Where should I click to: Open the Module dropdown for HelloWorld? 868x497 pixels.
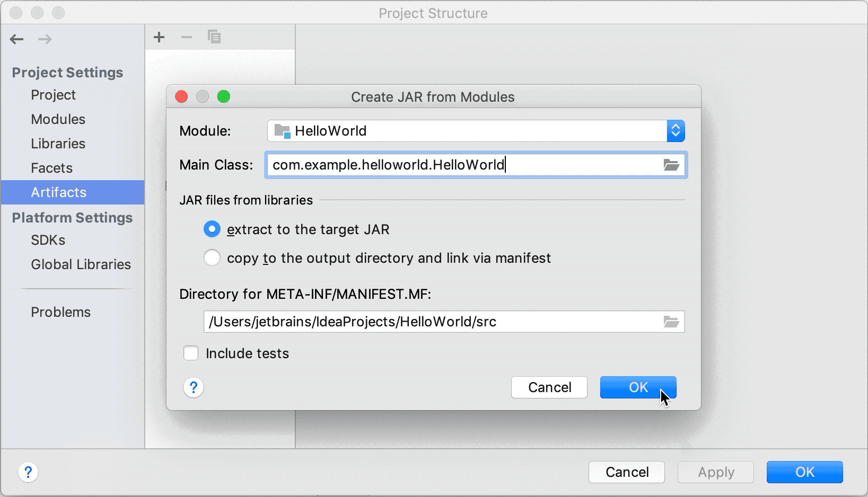point(676,131)
